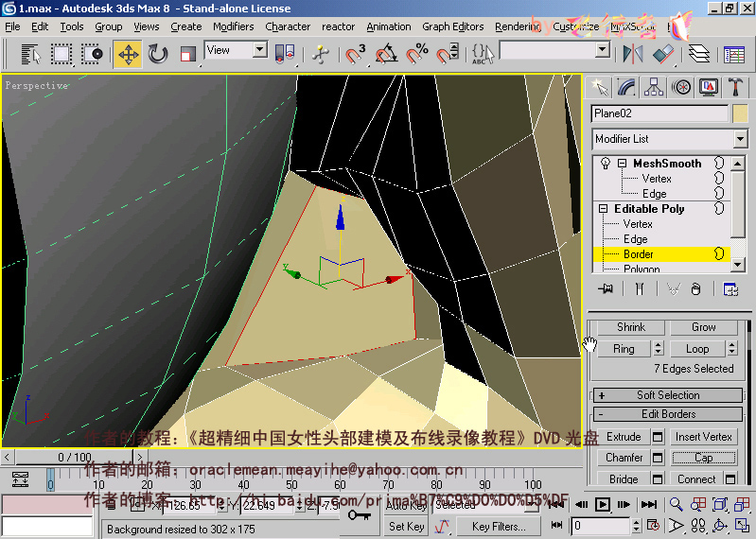Toggle Spinner Snap
Screen dimensions: 756x539
pos(448,54)
